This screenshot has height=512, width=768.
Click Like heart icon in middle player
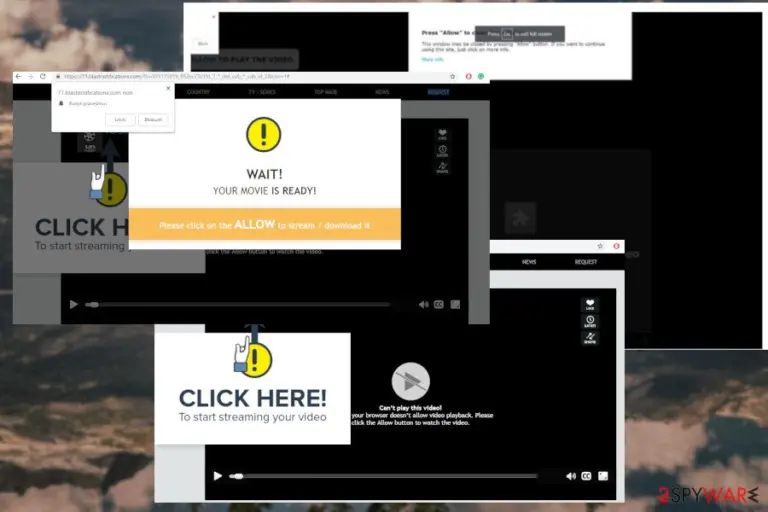tap(442, 134)
